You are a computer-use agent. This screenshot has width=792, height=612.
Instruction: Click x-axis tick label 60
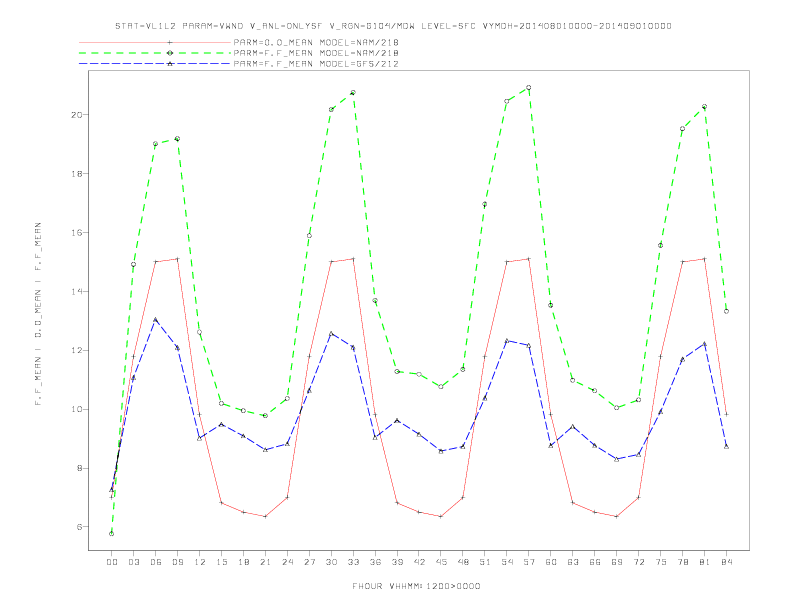551,562
